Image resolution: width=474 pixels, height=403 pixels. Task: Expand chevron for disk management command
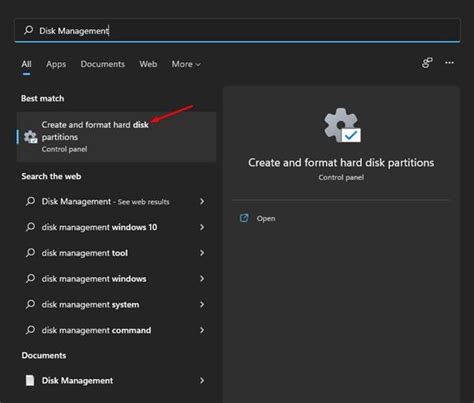click(202, 330)
